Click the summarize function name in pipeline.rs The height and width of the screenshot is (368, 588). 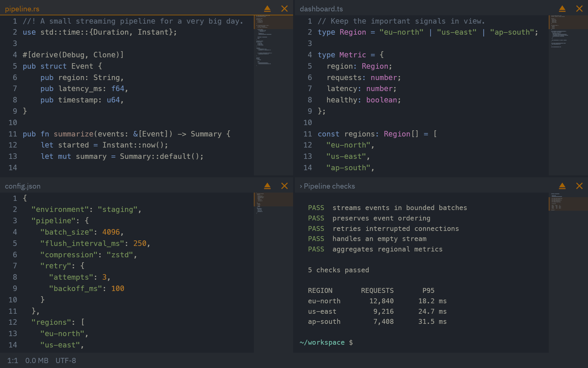coord(73,134)
